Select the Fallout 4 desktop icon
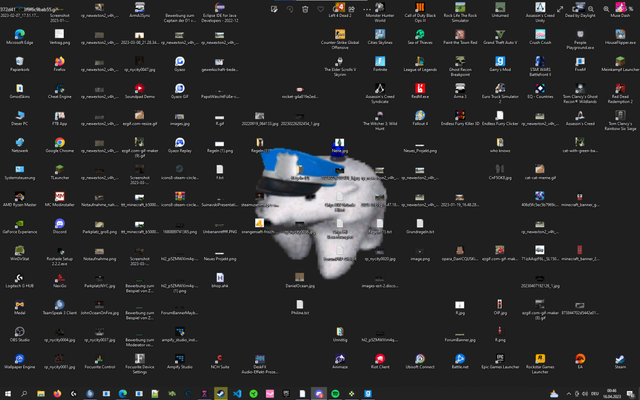640x400 pixels. (x=420, y=118)
